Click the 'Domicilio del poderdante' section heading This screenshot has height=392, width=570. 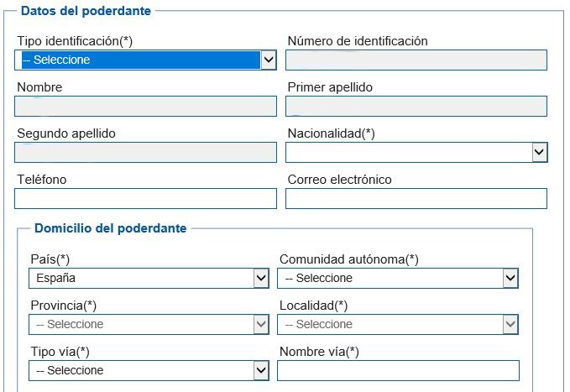(110, 227)
